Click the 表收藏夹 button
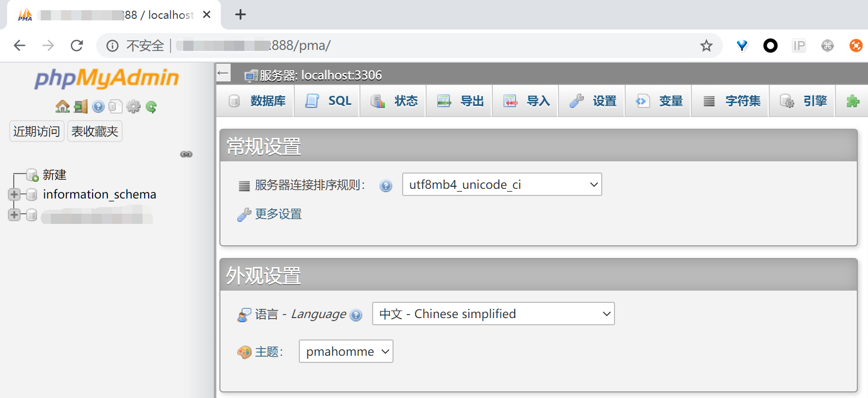 [95, 131]
